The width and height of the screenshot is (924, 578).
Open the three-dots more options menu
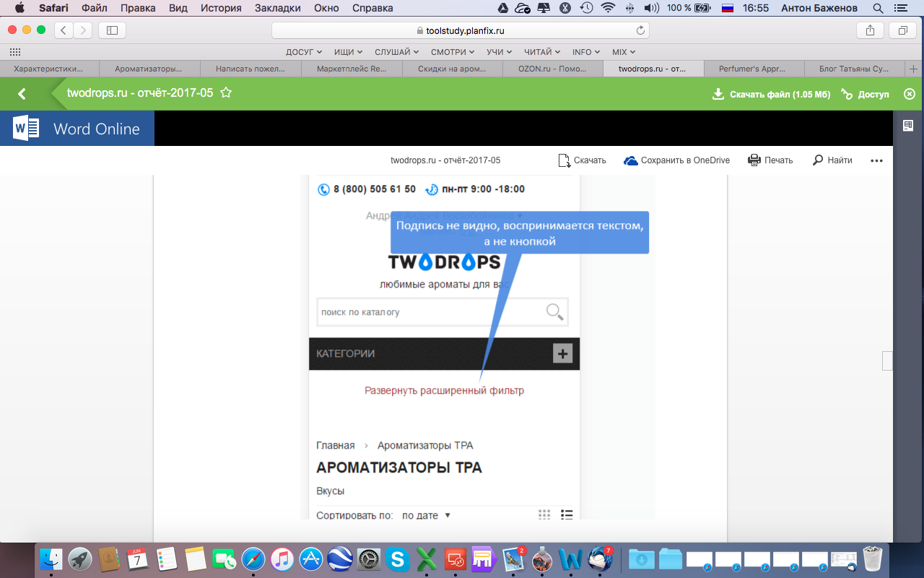tap(876, 160)
